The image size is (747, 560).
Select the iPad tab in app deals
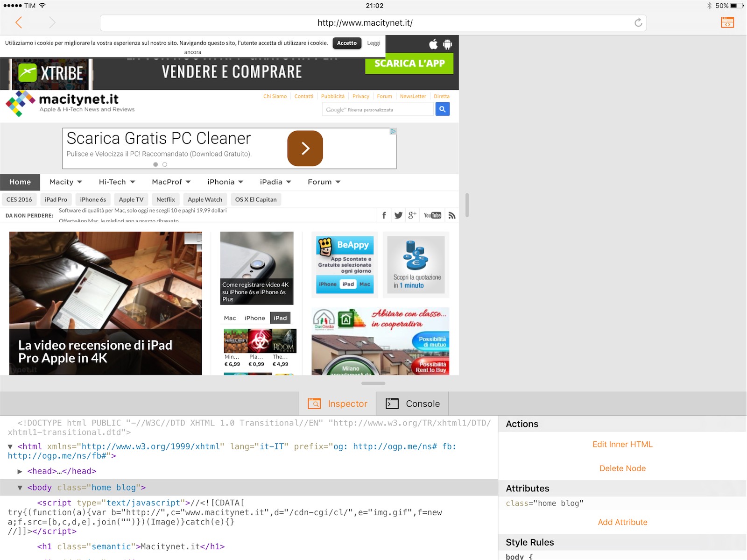(280, 318)
